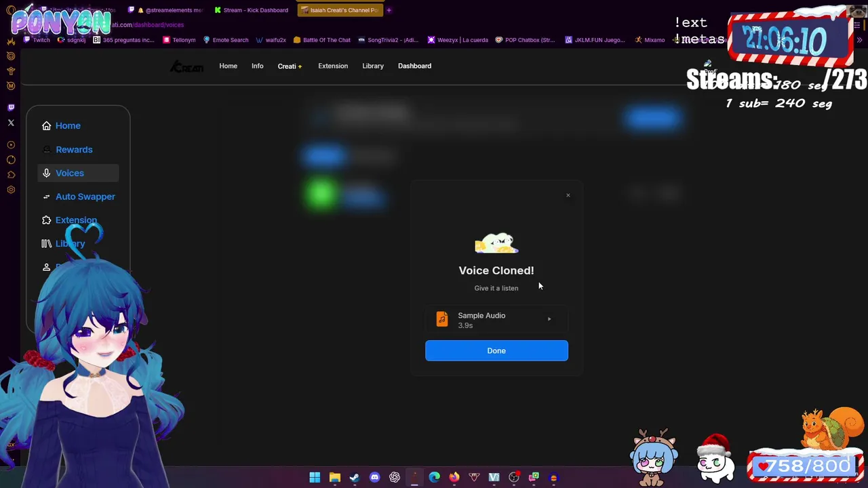Open the Mixamo bookmark
This screenshot has width=868, height=488.
tap(650, 40)
